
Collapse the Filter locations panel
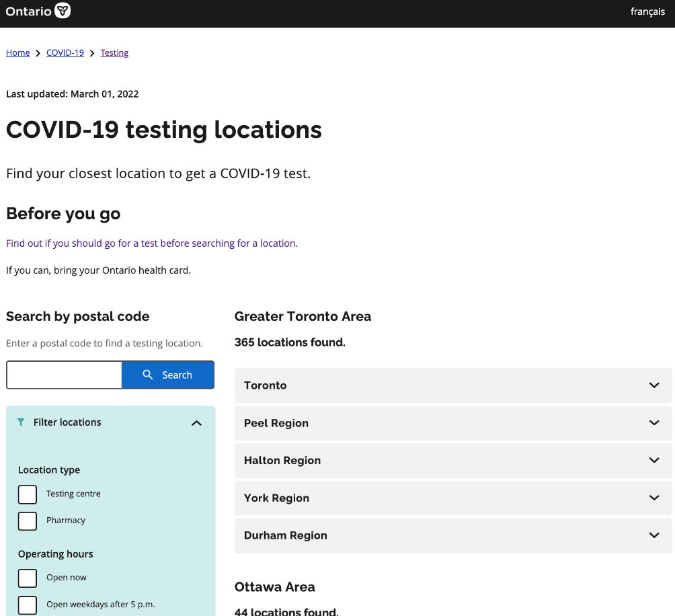(x=196, y=423)
